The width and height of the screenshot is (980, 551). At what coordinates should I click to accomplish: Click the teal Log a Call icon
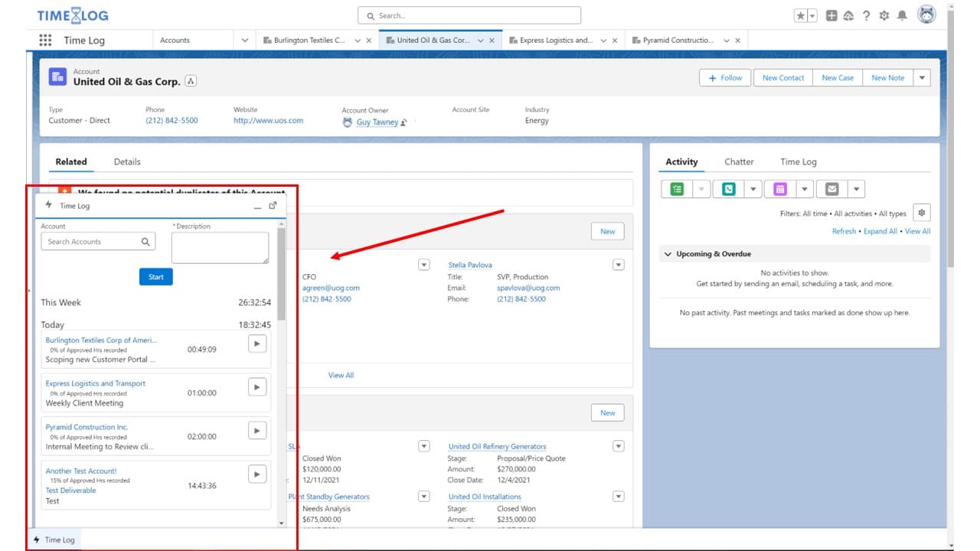click(728, 189)
